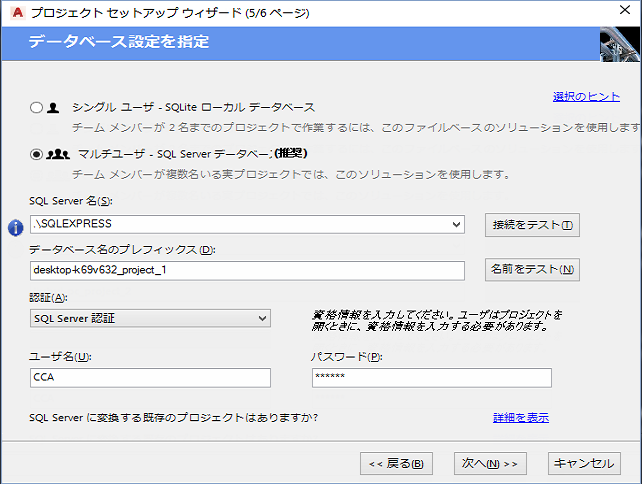Click the キャンセル button

point(584,464)
